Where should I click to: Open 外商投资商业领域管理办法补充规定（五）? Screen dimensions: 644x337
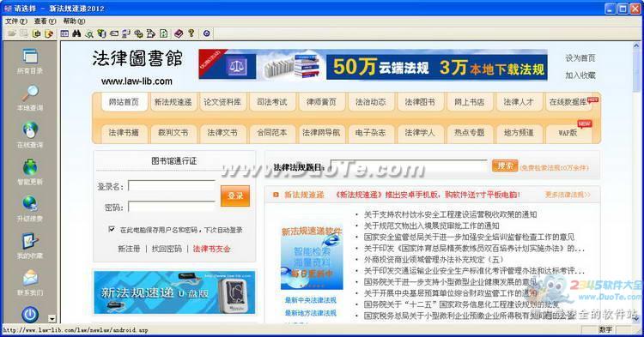click(x=434, y=260)
